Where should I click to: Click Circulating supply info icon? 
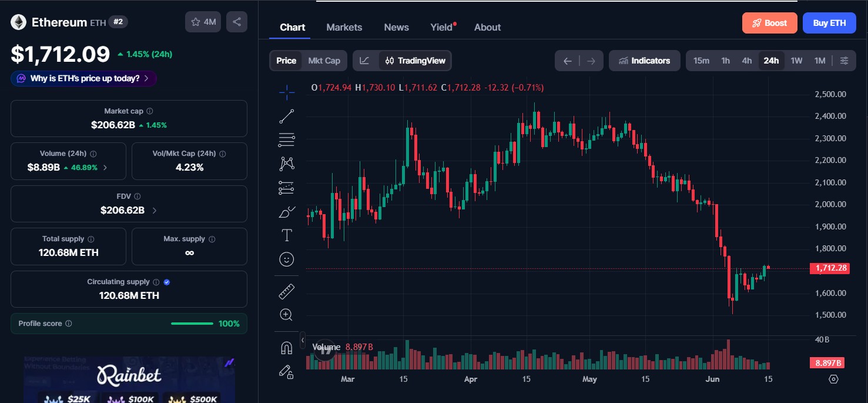[156, 282]
